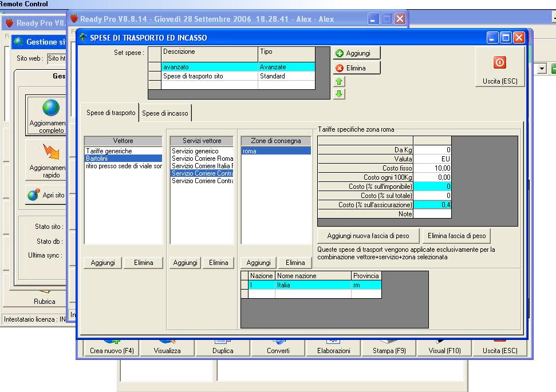Select Servizio Corriere Italia entry
Viewport: 556px width, 392px height.
coord(202,166)
